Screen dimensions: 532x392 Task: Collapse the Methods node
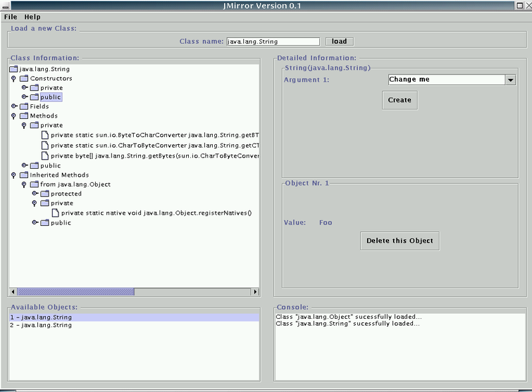13,116
